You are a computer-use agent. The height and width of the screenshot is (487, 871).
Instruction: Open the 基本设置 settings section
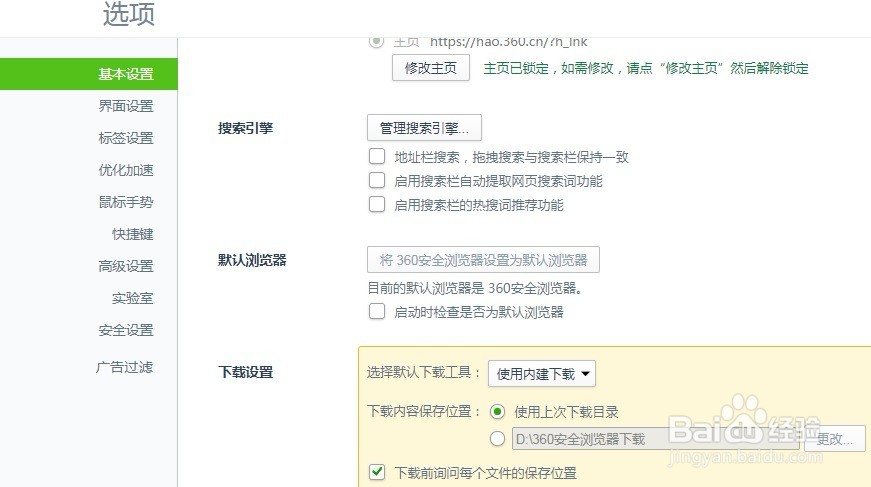pos(89,74)
